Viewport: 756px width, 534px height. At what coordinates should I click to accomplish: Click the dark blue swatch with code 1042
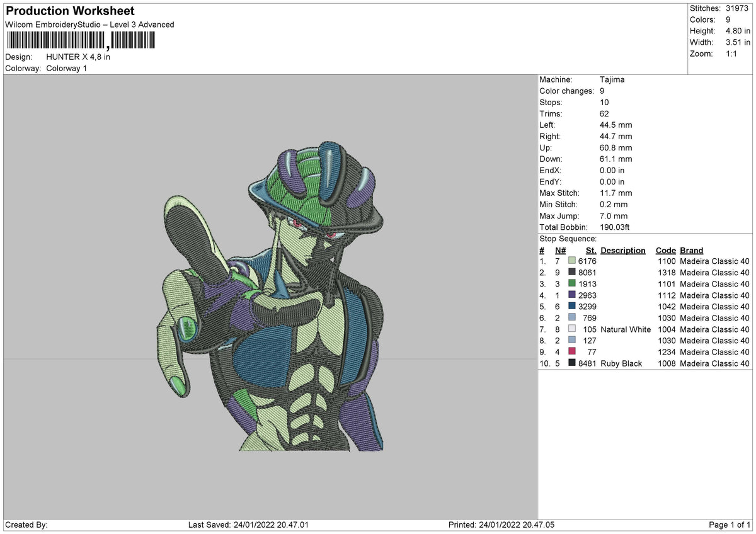coord(572,307)
